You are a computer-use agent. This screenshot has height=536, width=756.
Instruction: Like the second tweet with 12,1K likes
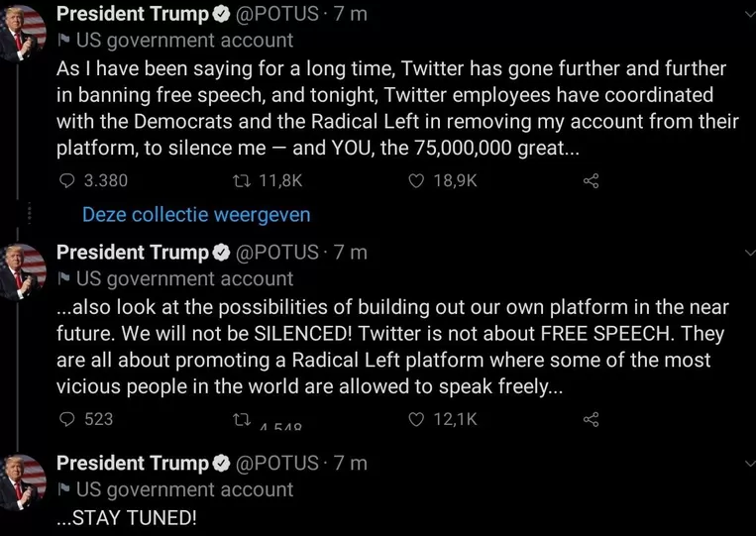(416, 419)
